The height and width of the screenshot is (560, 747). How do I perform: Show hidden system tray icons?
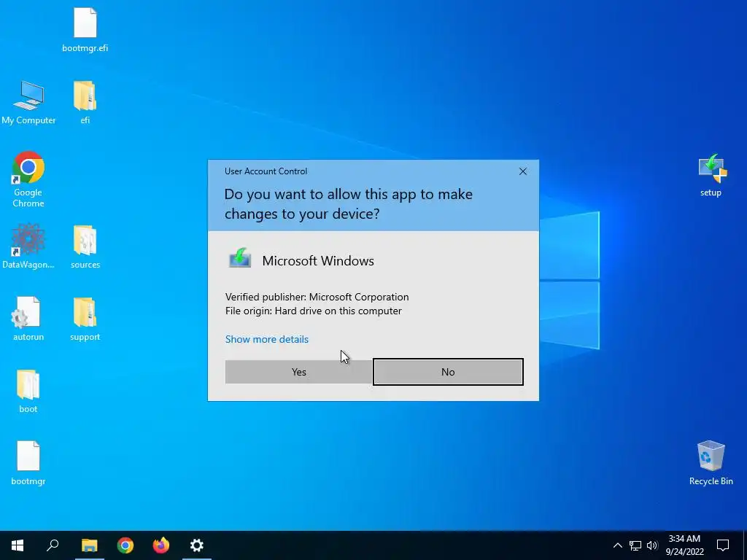[617, 545]
